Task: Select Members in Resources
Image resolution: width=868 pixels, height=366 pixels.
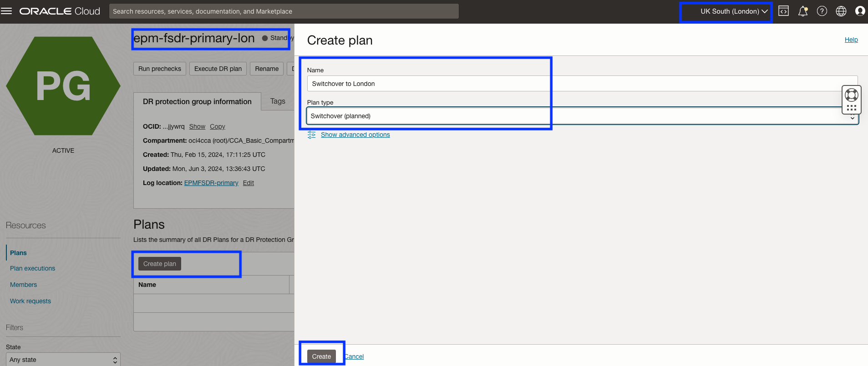Action: [24, 285]
